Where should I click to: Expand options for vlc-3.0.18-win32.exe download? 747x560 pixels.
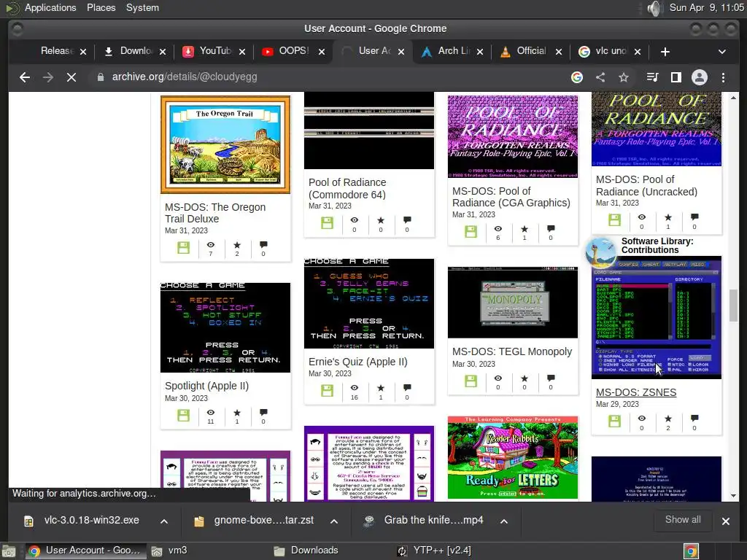click(164, 521)
